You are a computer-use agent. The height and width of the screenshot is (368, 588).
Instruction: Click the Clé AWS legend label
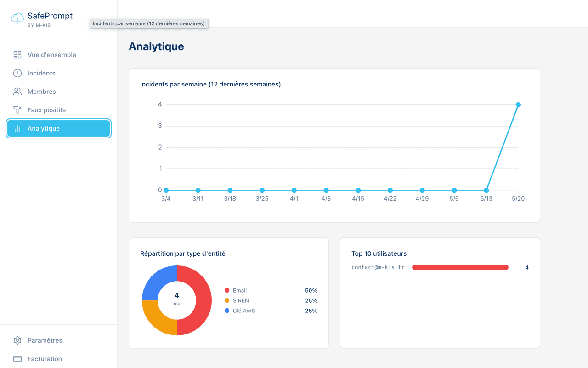[x=244, y=310]
